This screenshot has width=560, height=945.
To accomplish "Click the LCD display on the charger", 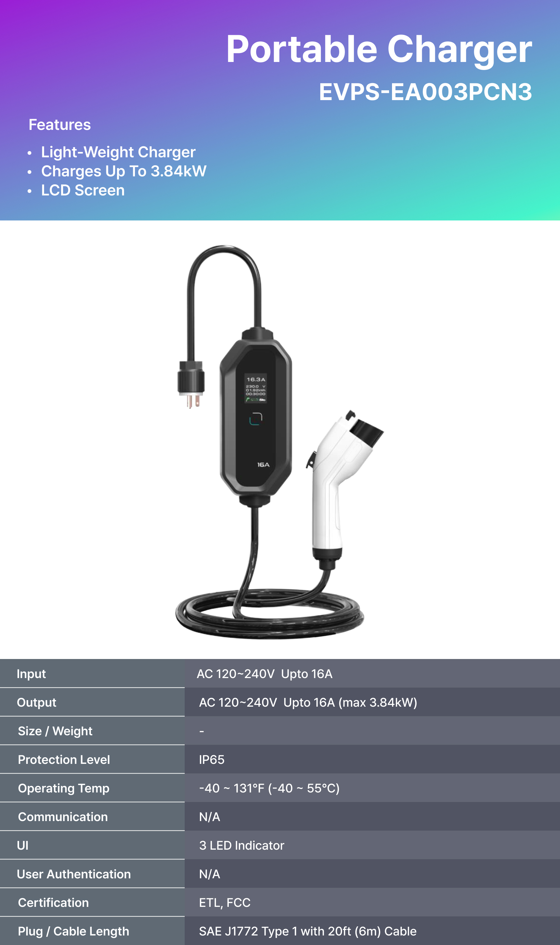I will (256, 388).
